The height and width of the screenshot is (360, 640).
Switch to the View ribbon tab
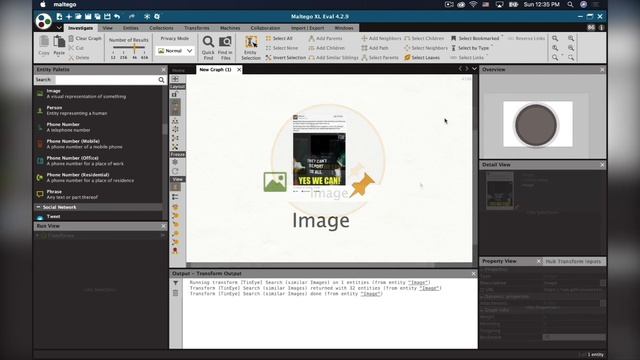coord(107,28)
